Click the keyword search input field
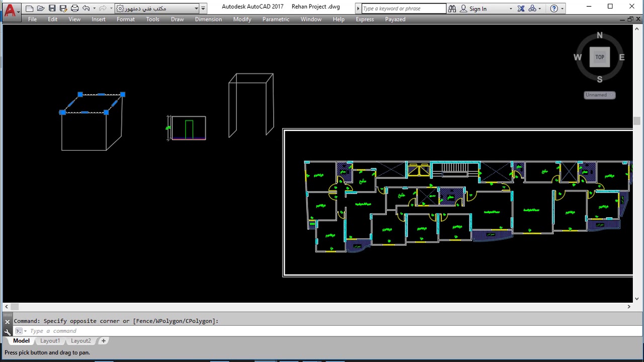Viewport: 644px width, 362px height. point(404,9)
